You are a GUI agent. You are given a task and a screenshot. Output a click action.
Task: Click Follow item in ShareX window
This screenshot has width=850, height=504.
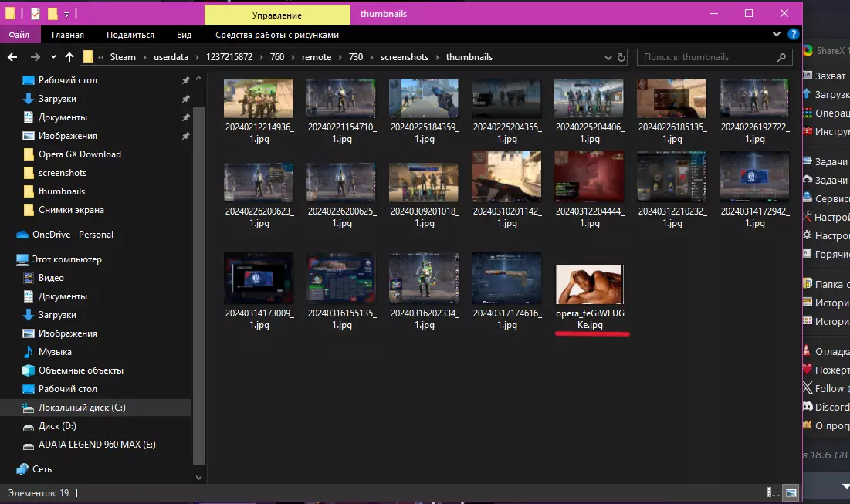pyautogui.click(x=825, y=388)
